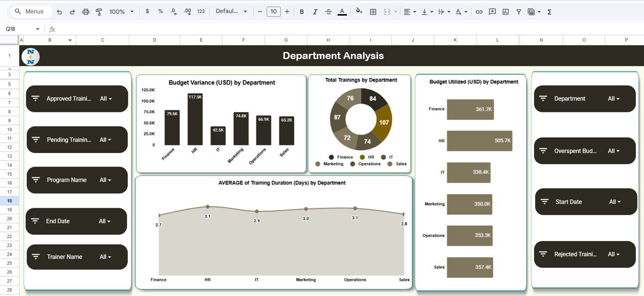The width and height of the screenshot is (644, 296).
Task: Open the Department slicer dropdown
Action: 613,99
